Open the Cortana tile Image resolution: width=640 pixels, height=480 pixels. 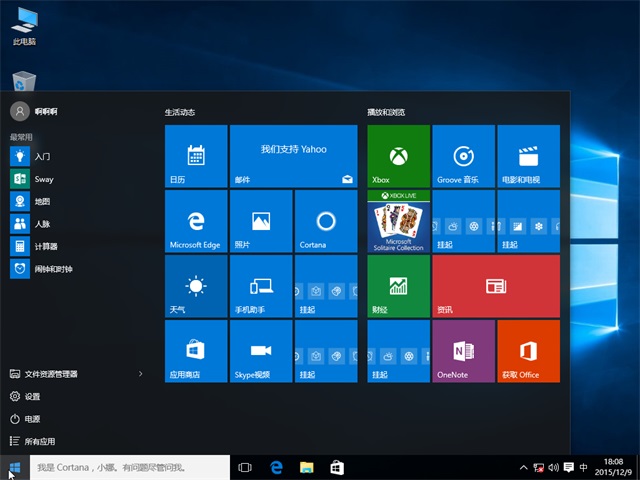point(324,221)
